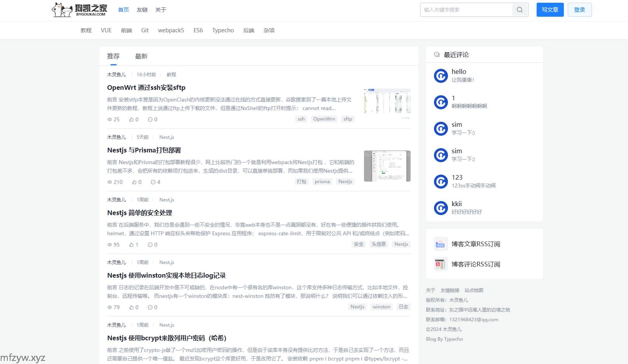The width and height of the screenshot is (628, 364).
Task: Focus the keyword search input field
Action: click(466, 10)
